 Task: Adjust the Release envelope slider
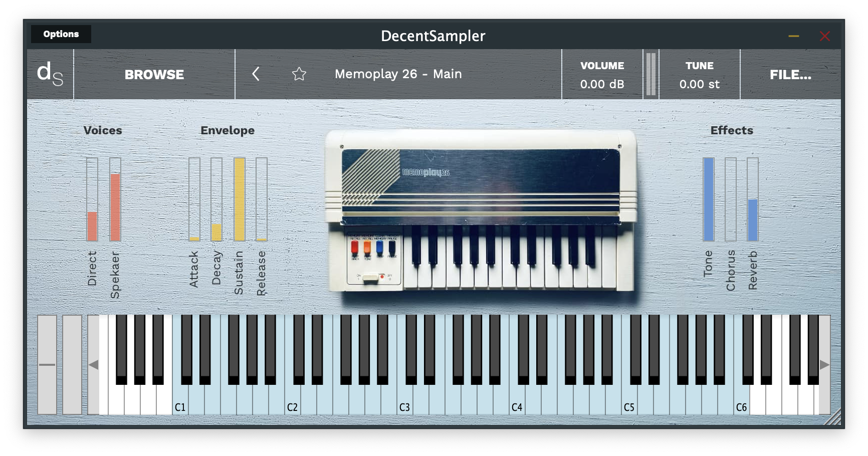pos(262,199)
